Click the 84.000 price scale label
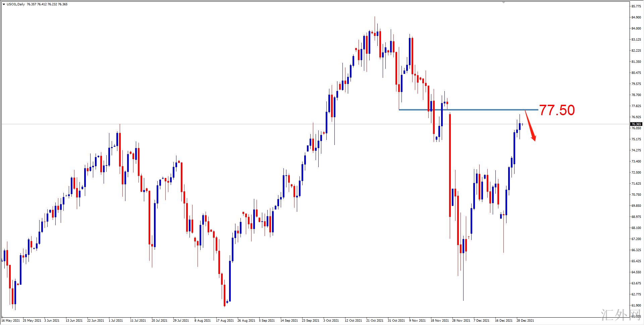Image resolution: width=644 pixels, height=325 pixels. (x=636, y=29)
